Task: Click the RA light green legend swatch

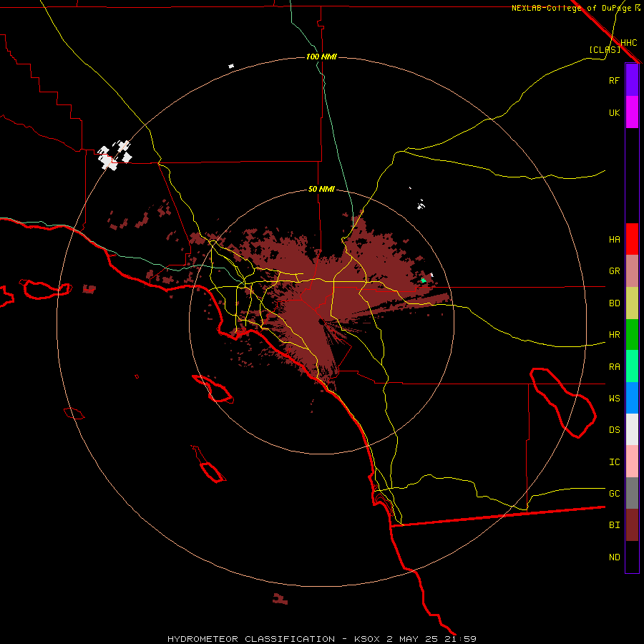Action: click(x=632, y=366)
